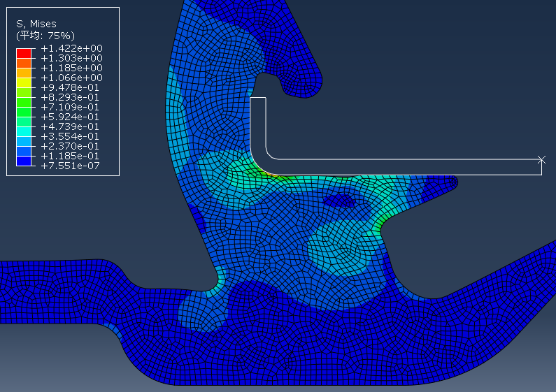Select the darkest blue legend swatch at bottom
This screenshot has height=392, width=556.
point(24,161)
